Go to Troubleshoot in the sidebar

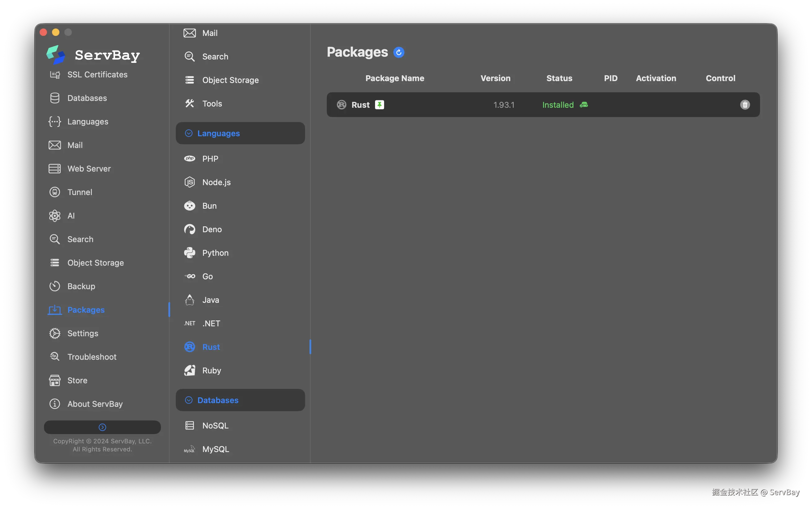coord(92,357)
